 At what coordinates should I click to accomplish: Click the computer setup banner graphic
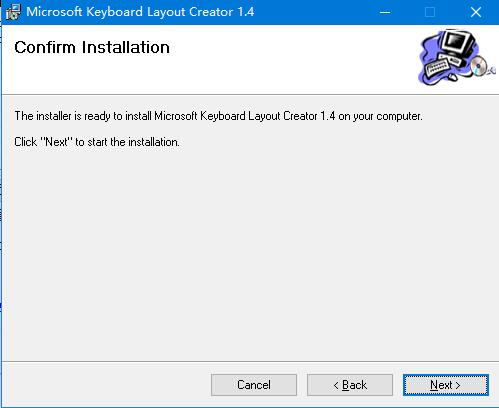[x=456, y=57]
